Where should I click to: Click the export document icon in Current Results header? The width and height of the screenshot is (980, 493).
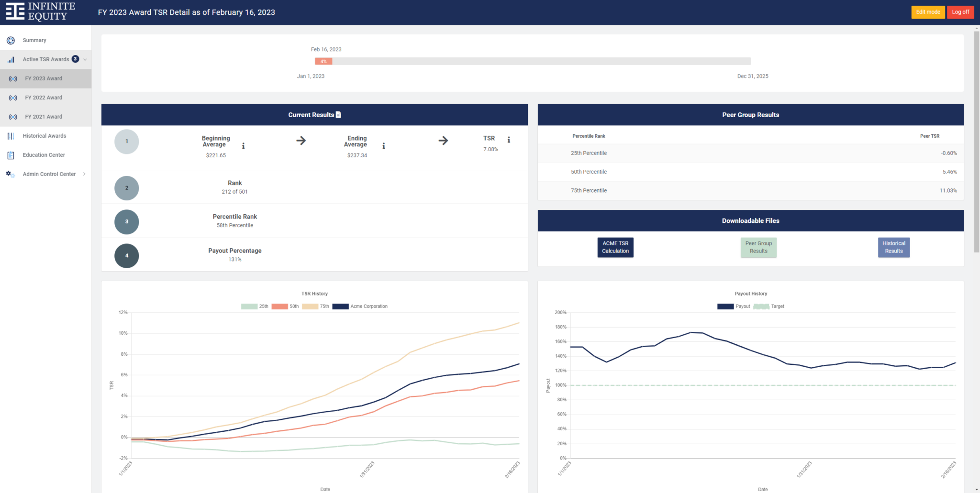[x=338, y=114]
